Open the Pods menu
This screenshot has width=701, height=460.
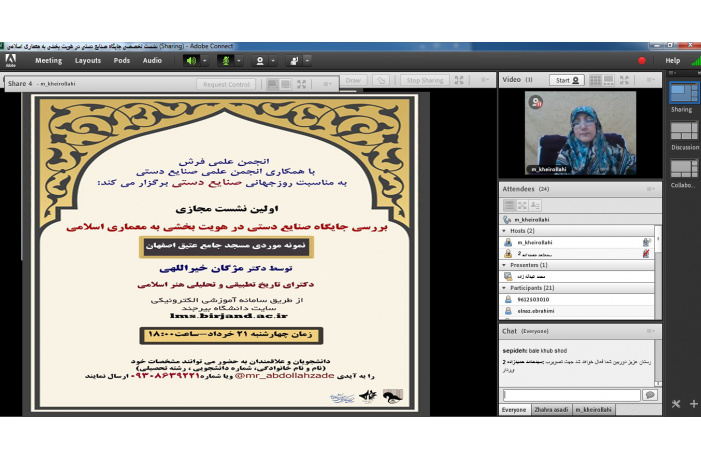click(x=122, y=60)
